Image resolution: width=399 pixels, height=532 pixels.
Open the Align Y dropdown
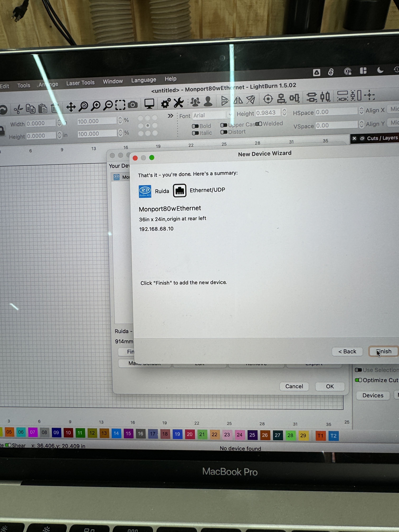click(x=393, y=123)
